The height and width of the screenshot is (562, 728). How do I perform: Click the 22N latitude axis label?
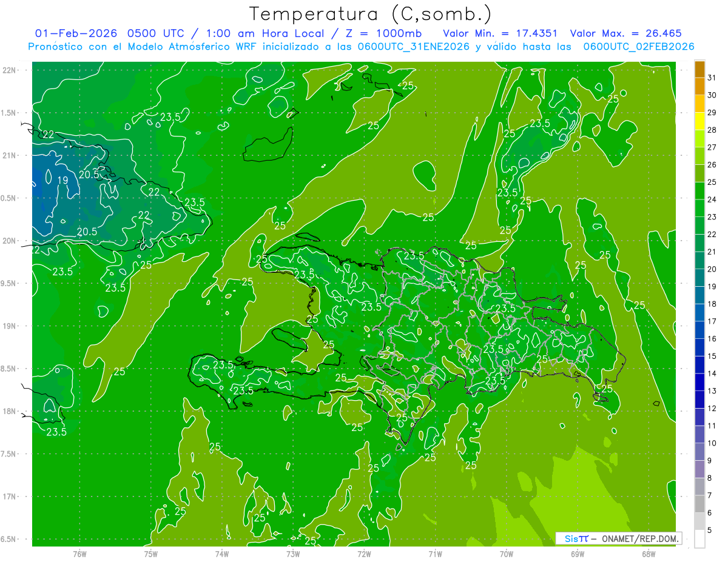coord(10,70)
